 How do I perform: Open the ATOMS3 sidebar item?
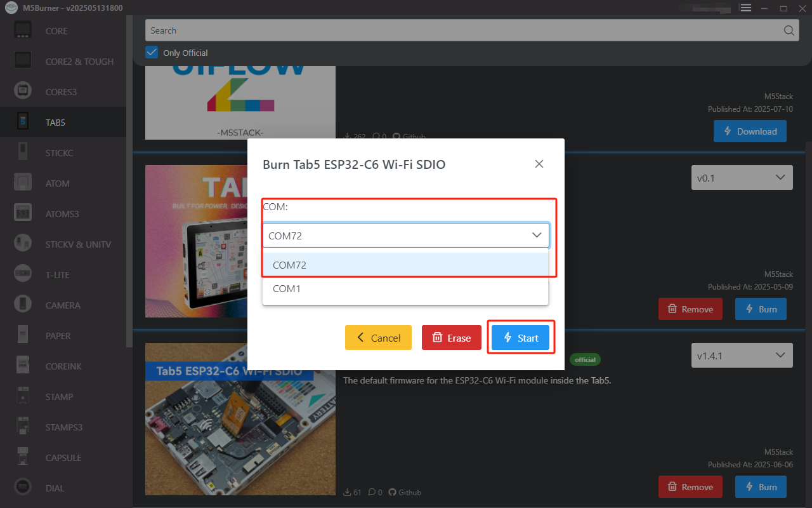pyautogui.click(x=63, y=213)
